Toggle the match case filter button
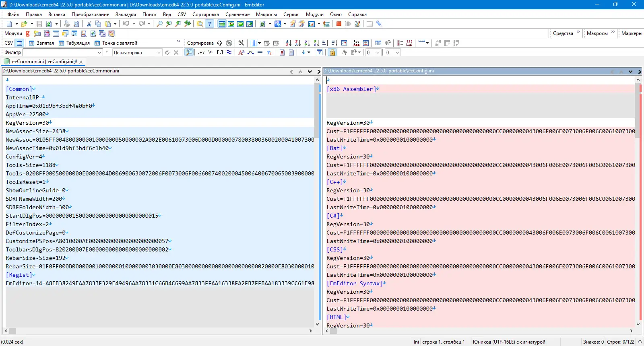Screen dimensions: 644x346 [241, 53]
